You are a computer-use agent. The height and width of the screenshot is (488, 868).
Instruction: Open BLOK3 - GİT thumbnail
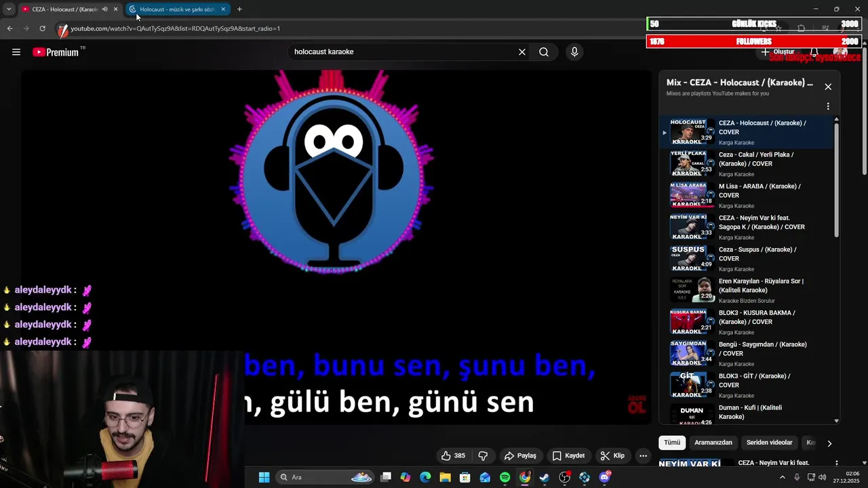(x=692, y=385)
